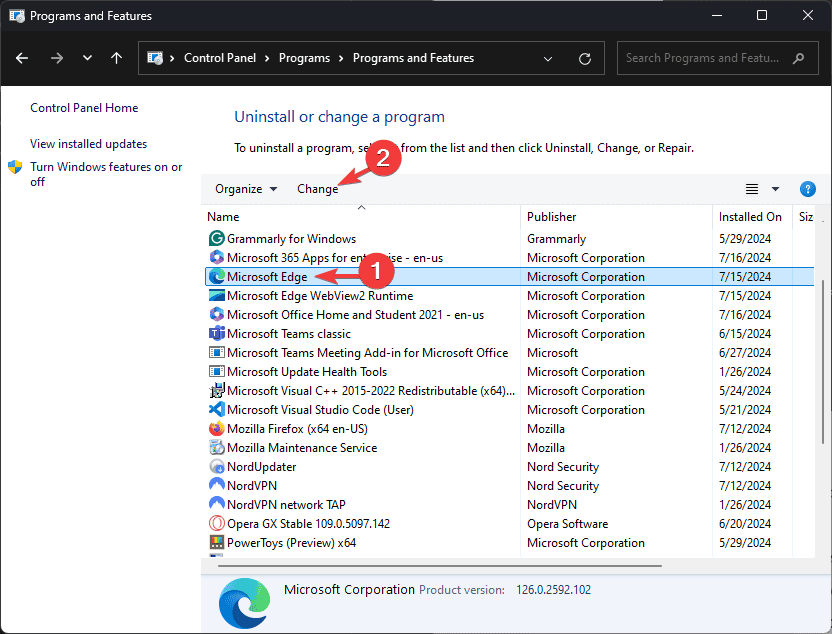Open View installed updates link
The image size is (832, 634).
pyautogui.click(x=88, y=144)
